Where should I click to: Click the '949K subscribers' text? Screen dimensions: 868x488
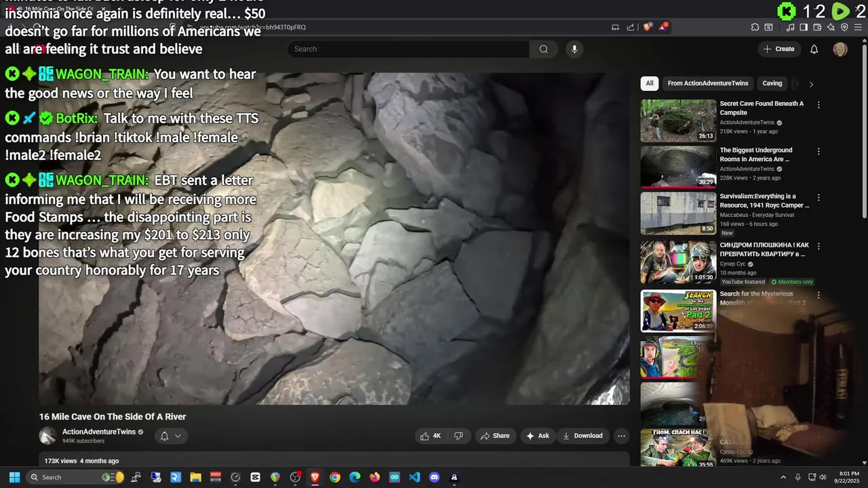click(83, 441)
